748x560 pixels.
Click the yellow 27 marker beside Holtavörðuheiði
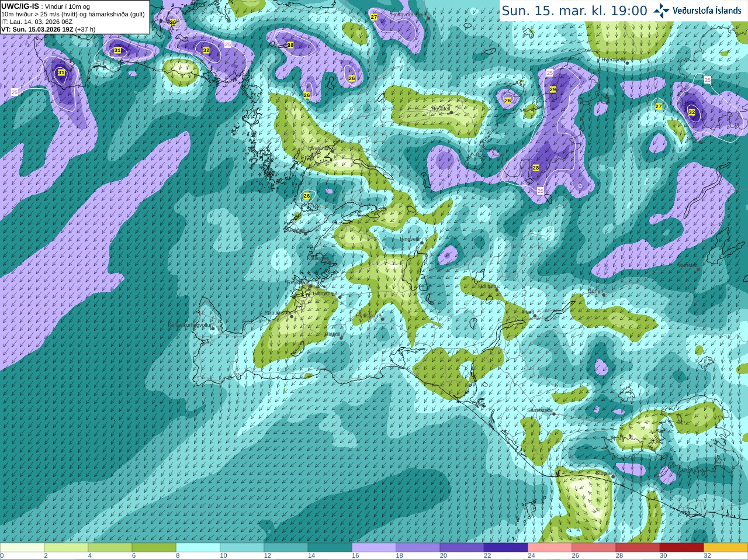pyautogui.click(x=374, y=17)
